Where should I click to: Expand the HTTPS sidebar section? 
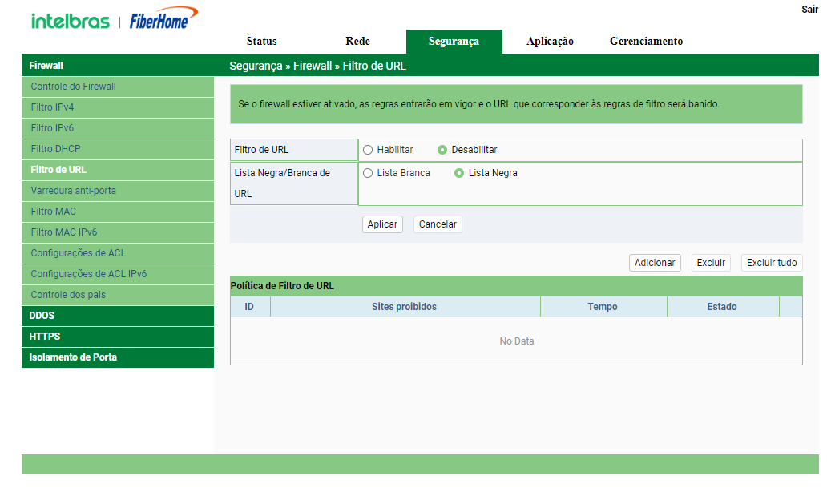[x=118, y=337]
